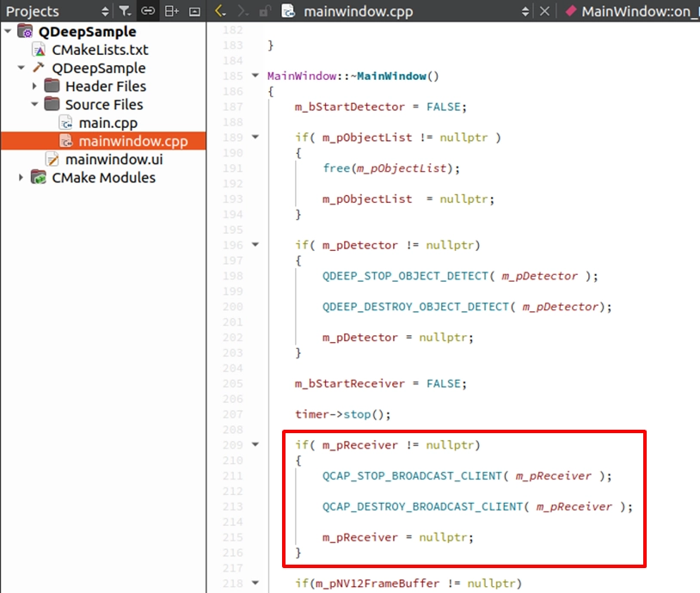Click line number 213 in gutter
Screen dimensions: 700x593
232,507
